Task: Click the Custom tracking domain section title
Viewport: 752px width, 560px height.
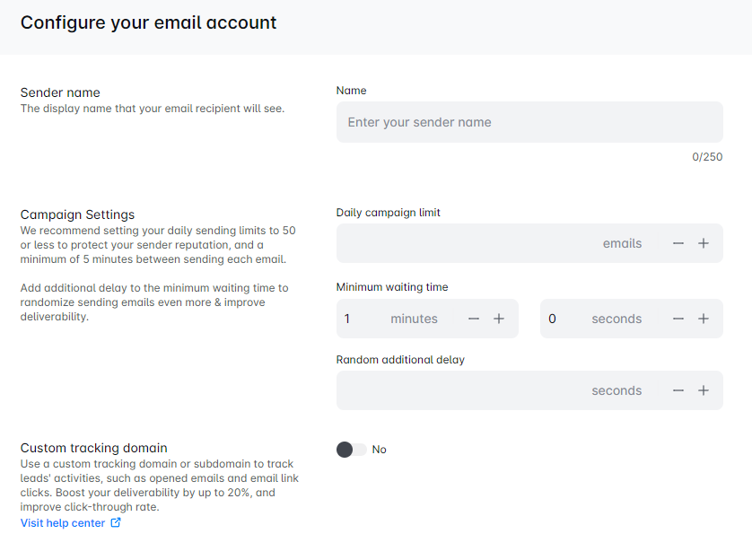Action: pyautogui.click(x=94, y=448)
